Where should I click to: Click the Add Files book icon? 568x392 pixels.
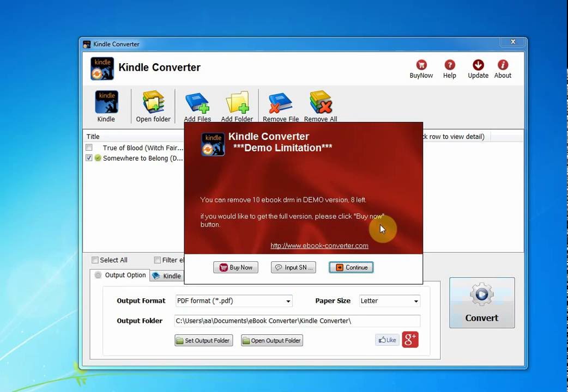[x=197, y=103]
